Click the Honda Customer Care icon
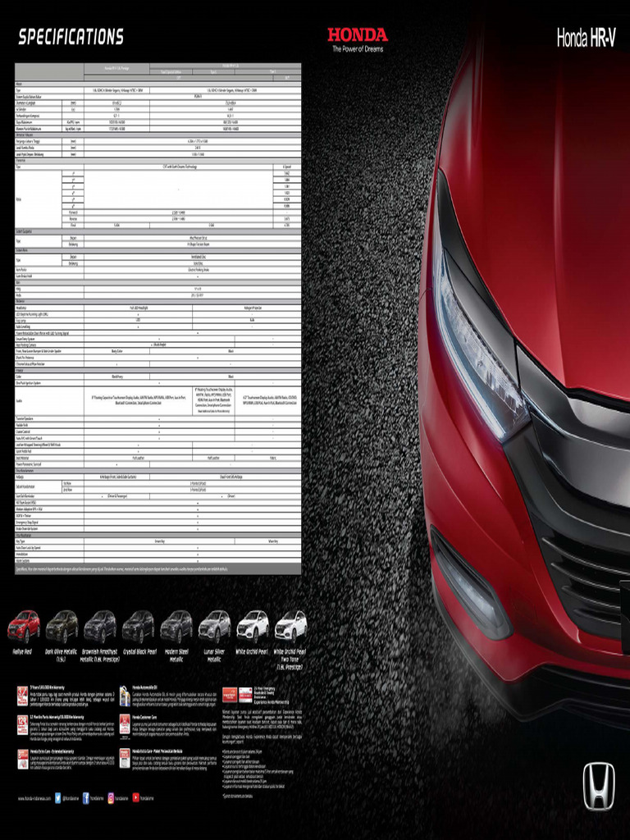The image size is (630, 840). point(125,725)
